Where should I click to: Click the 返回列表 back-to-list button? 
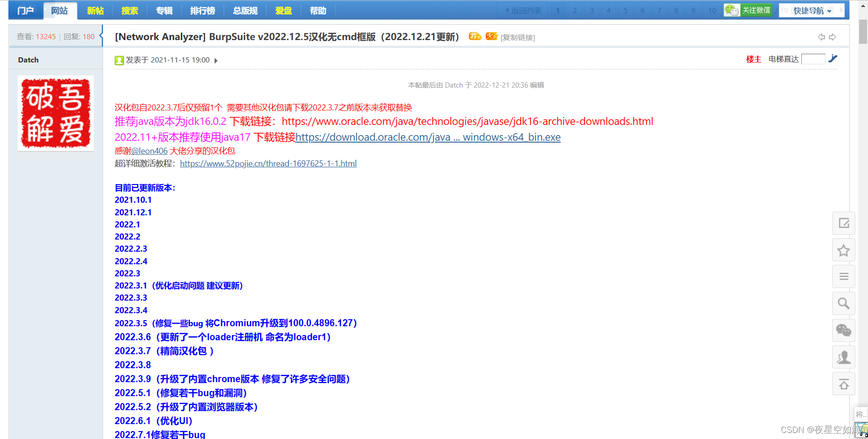pyautogui.click(x=524, y=11)
